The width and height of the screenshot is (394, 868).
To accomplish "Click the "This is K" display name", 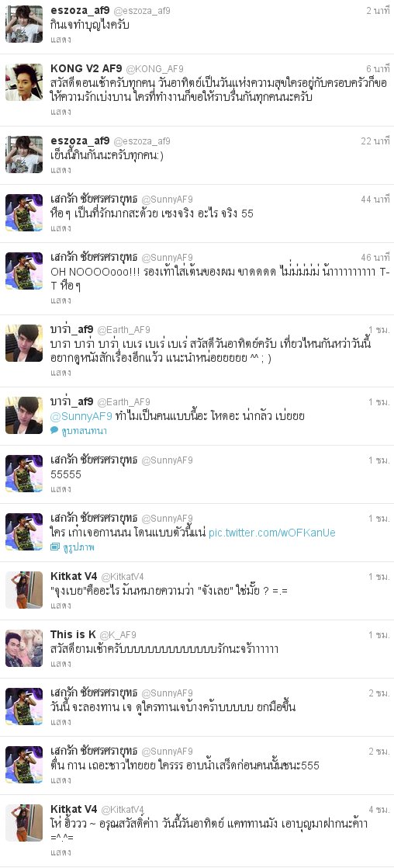I will click(73, 634).
